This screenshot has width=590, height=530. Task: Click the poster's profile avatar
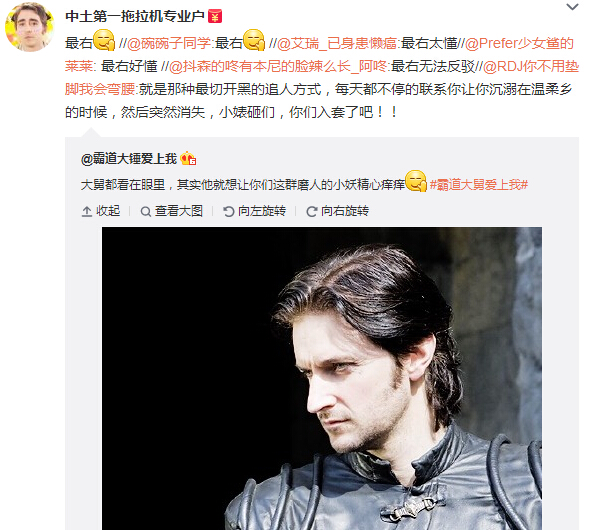point(30,27)
